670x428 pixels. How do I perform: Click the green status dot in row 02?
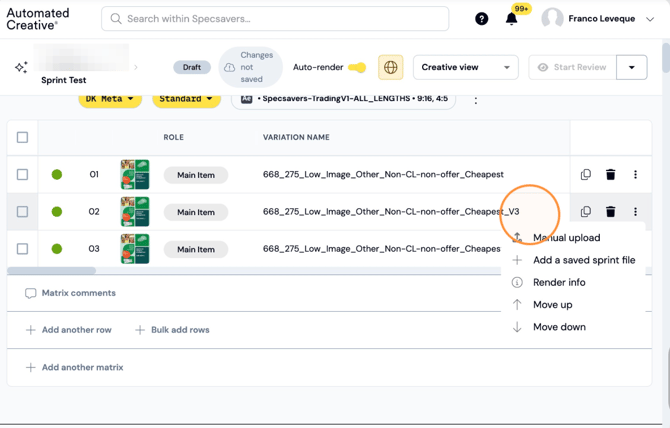click(x=57, y=211)
